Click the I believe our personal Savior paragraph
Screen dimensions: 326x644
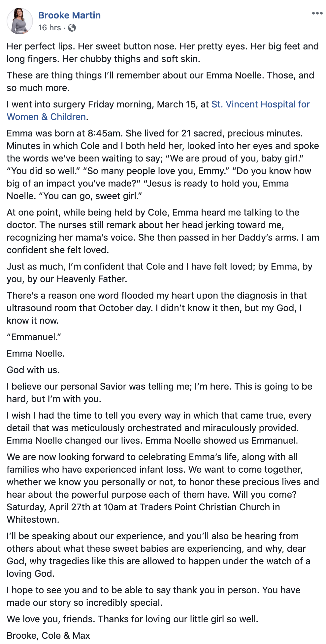point(160,393)
